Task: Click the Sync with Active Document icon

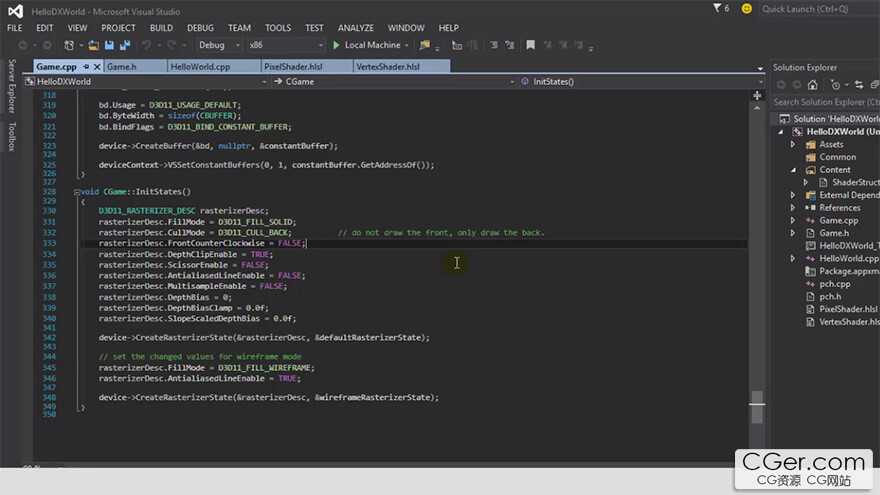Action: tap(859, 85)
